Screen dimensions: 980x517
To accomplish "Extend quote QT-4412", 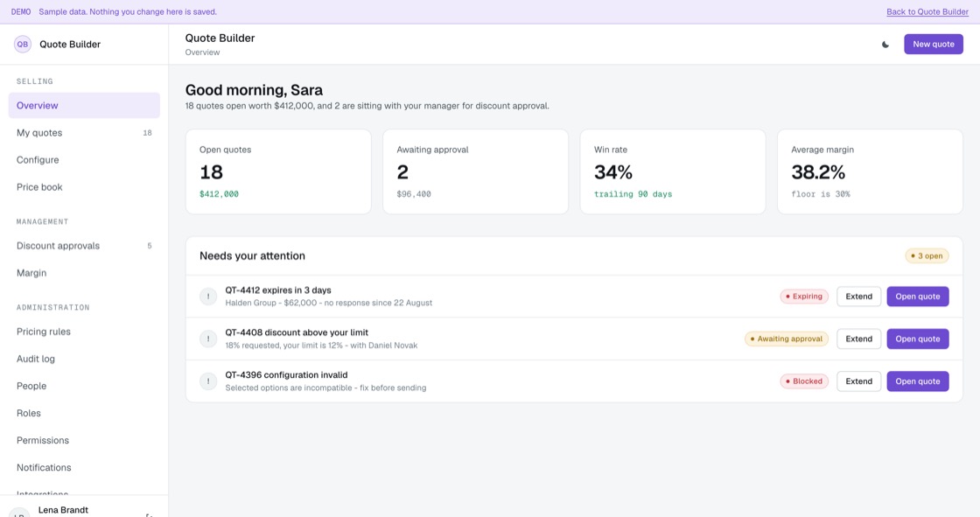I will click(x=858, y=297).
